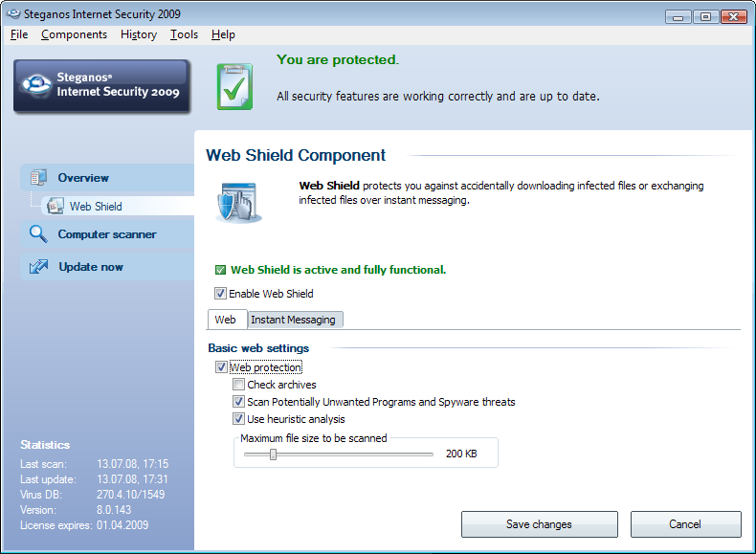Screen dimensions: 756x554
Task: Click the Cancel button
Action: click(685, 524)
